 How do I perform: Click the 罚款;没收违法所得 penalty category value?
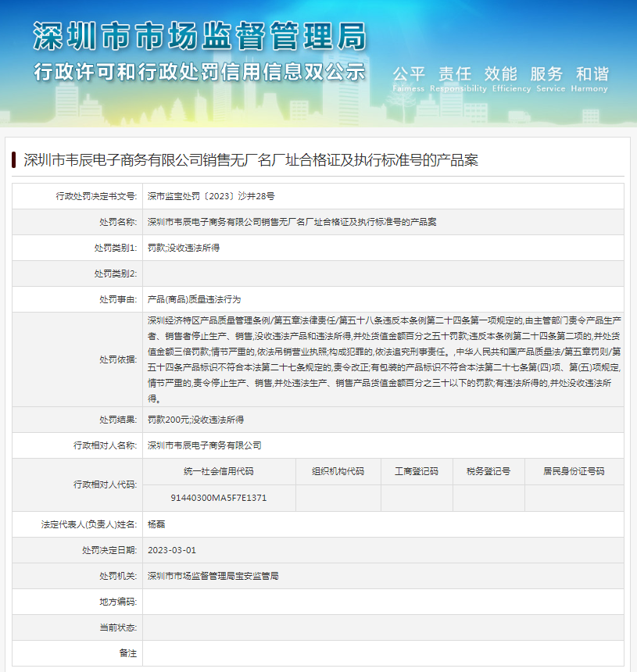pyautogui.click(x=184, y=248)
